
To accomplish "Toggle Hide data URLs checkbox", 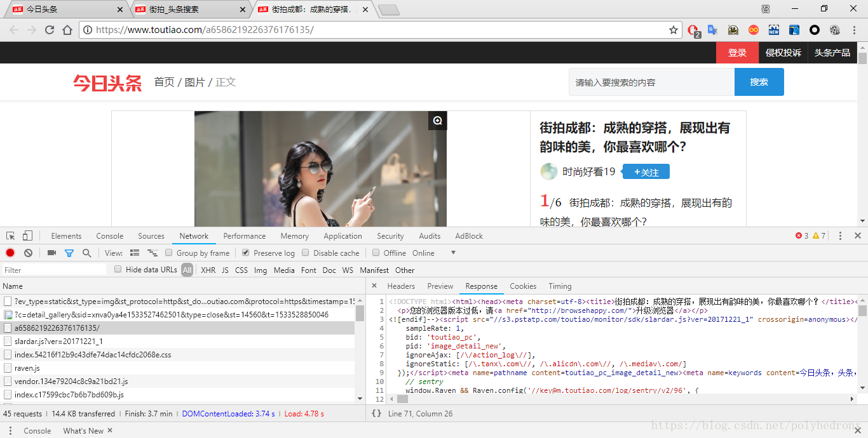I will click(118, 269).
